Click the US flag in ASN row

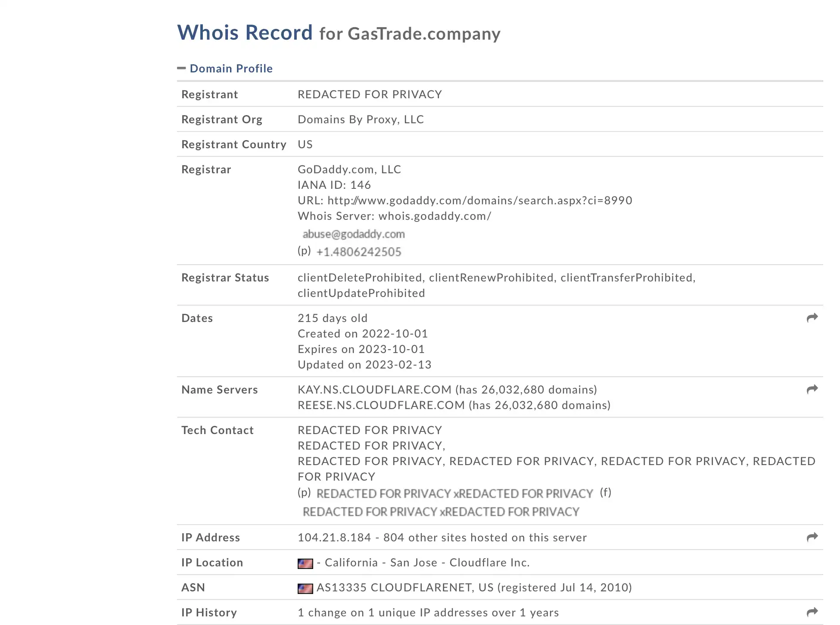click(x=305, y=588)
